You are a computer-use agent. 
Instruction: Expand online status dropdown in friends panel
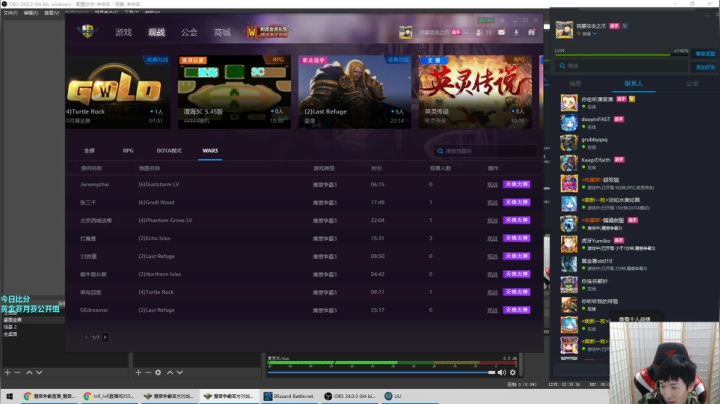pos(594,34)
